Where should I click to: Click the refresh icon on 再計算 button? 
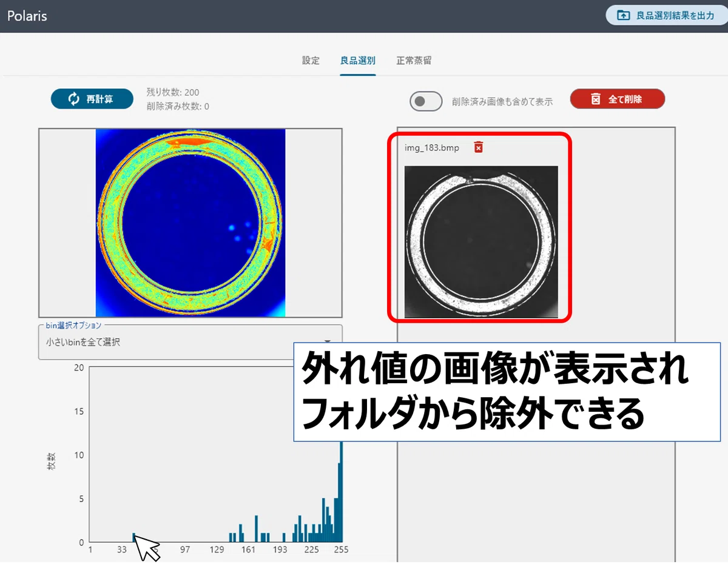click(x=74, y=99)
